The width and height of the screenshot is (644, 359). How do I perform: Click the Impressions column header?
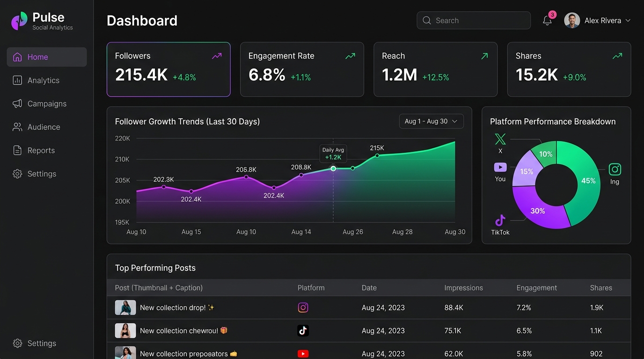tap(463, 288)
